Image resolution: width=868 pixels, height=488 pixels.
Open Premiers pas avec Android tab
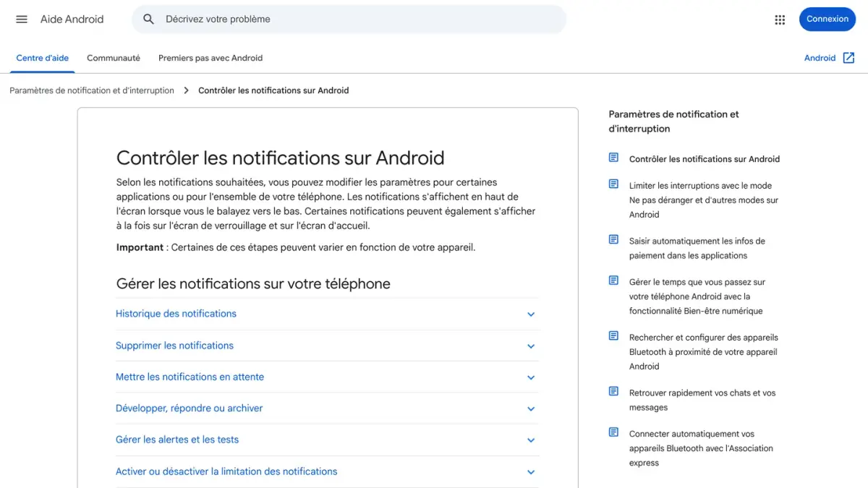click(210, 58)
